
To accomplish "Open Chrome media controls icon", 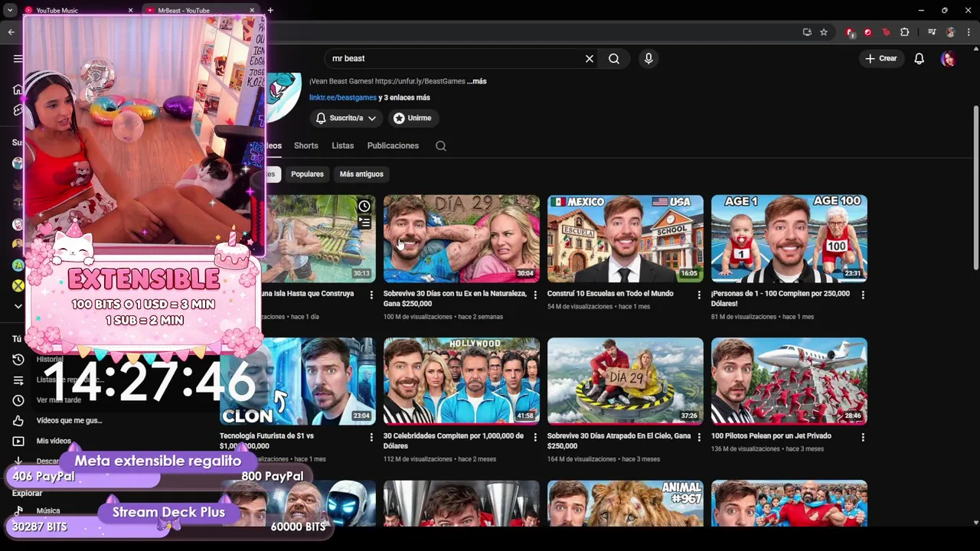I will (x=932, y=32).
